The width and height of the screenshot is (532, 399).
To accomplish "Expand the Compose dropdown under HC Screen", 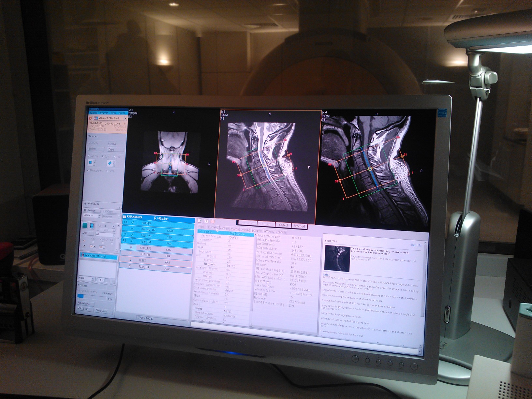I will [99, 216].
